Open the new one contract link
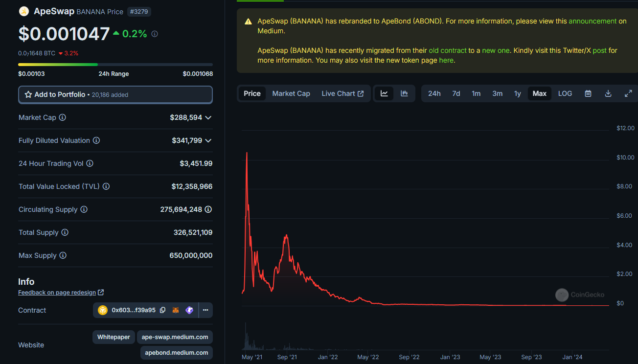 pyautogui.click(x=496, y=50)
